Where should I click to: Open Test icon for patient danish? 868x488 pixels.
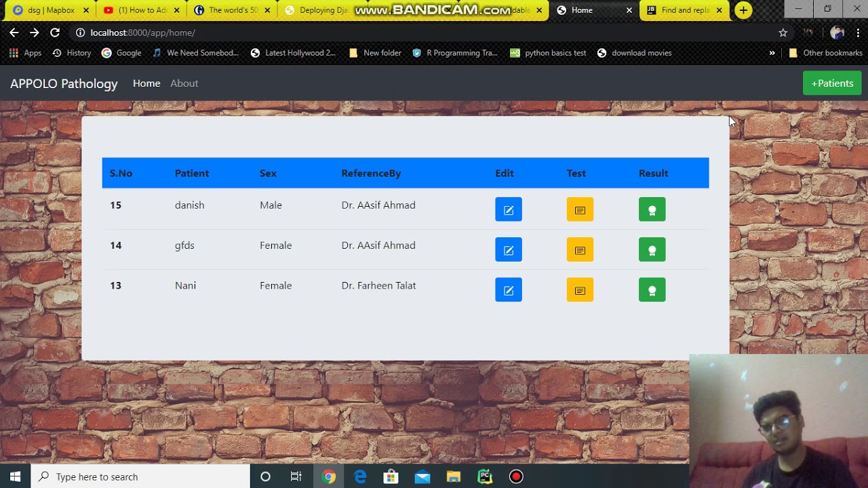(x=580, y=209)
